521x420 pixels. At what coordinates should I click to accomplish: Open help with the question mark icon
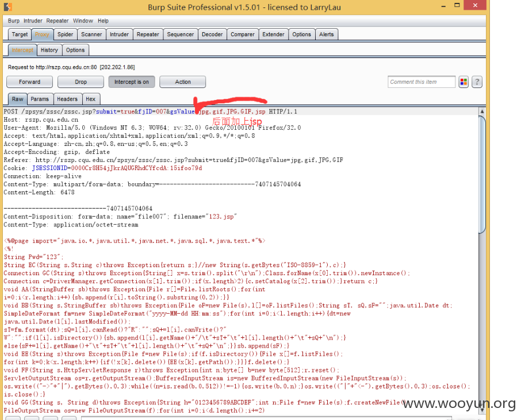(x=477, y=82)
